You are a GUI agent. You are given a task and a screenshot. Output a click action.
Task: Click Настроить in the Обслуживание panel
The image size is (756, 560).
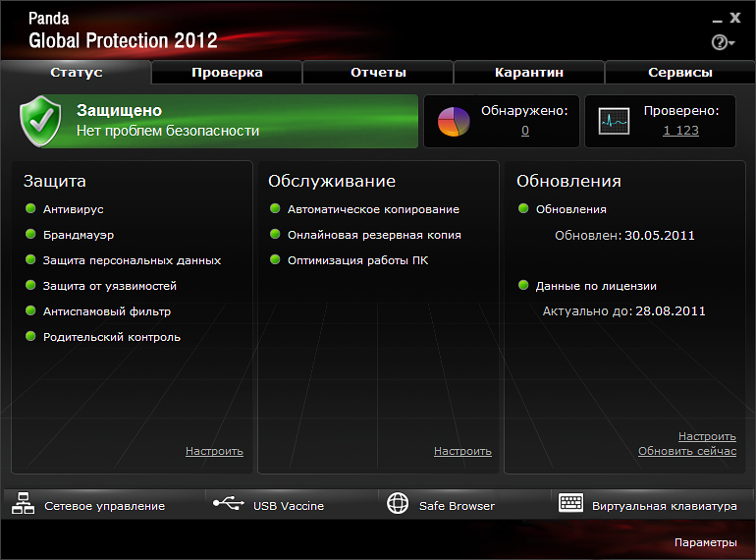coord(462,451)
